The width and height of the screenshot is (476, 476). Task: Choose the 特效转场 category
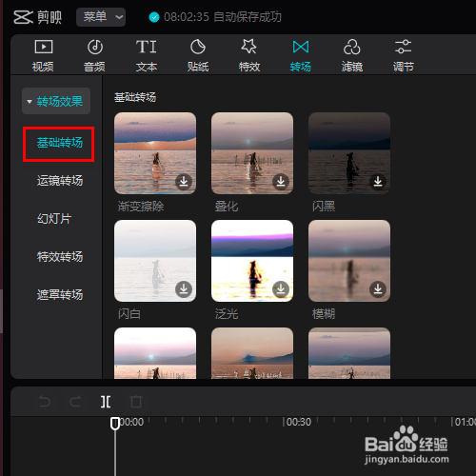[60, 257]
